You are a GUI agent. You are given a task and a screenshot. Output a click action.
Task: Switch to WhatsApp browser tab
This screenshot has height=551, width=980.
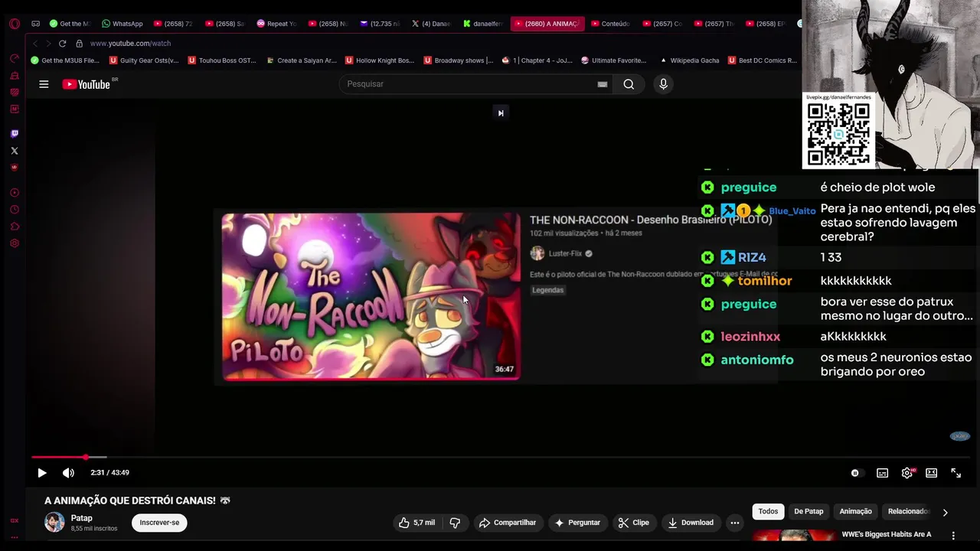pyautogui.click(x=122, y=24)
